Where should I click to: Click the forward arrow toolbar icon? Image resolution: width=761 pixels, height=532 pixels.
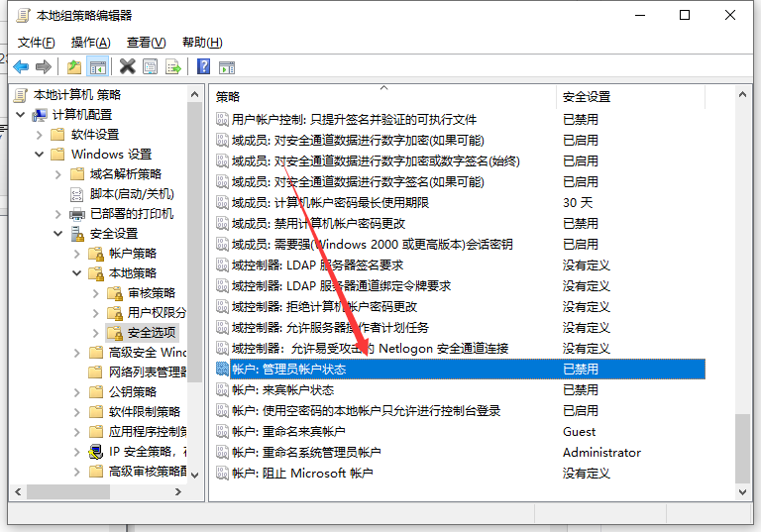(x=44, y=66)
